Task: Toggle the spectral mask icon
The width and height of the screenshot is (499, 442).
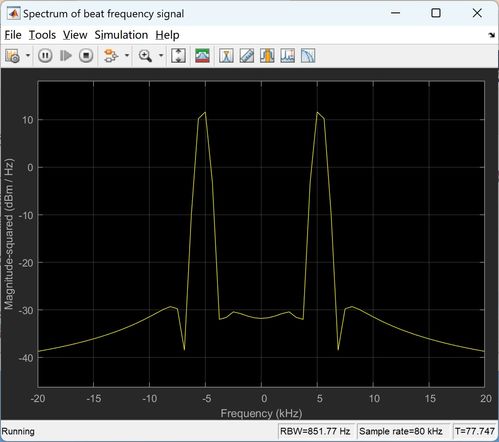Action: tap(202, 56)
